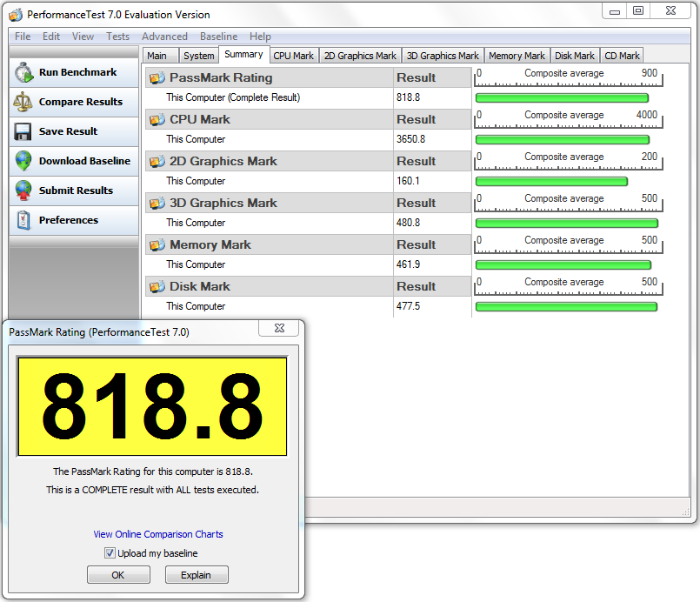Screen dimensions: 700x602
Task: Click the Compare Results button label
Action: pyautogui.click(x=81, y=102)
